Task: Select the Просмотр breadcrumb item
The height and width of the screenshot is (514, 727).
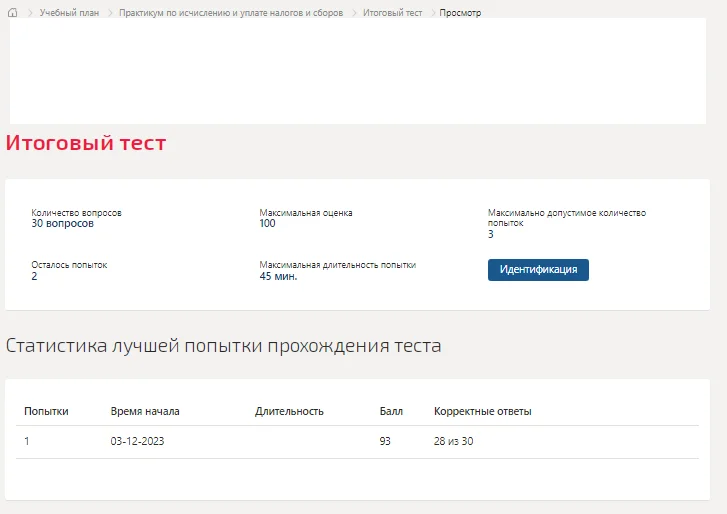Action: [460, 13]
